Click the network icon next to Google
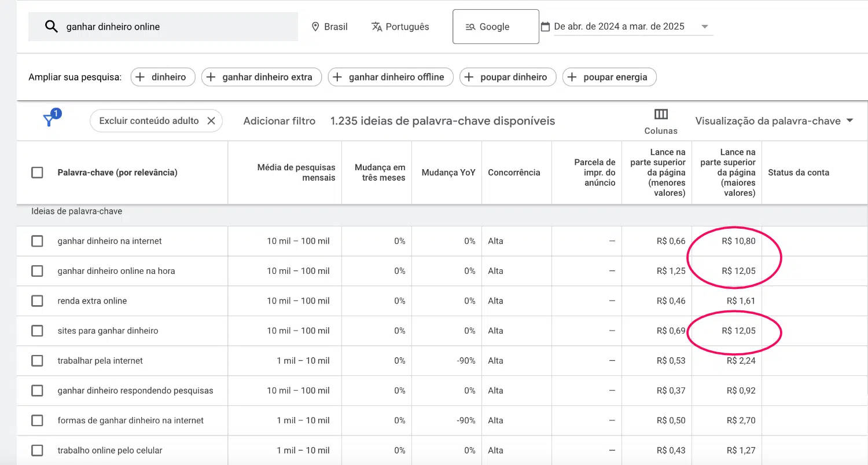 tap(471, 26)
